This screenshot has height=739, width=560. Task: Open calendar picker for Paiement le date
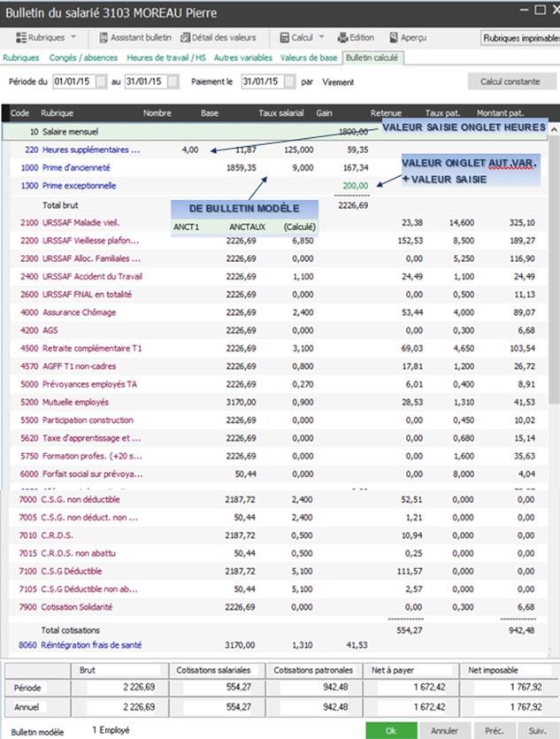(x=288, y=81)
